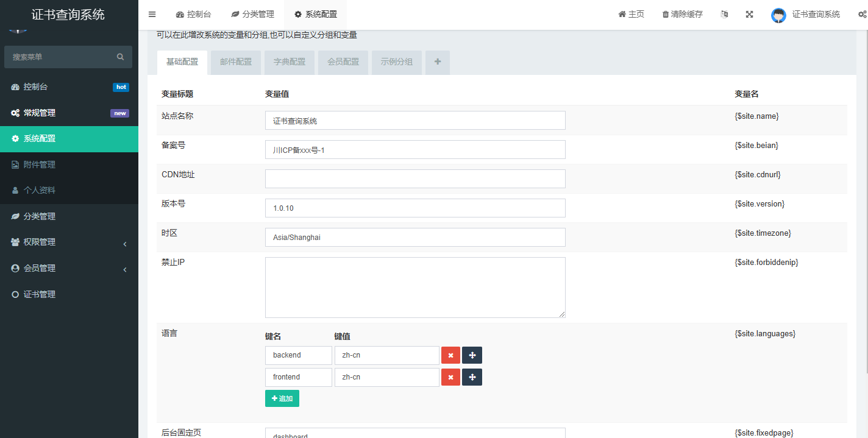Screen dimensions: 868x438
Task: Enter fullscreen using the expand arrows icon
Action: click(749, 14)
